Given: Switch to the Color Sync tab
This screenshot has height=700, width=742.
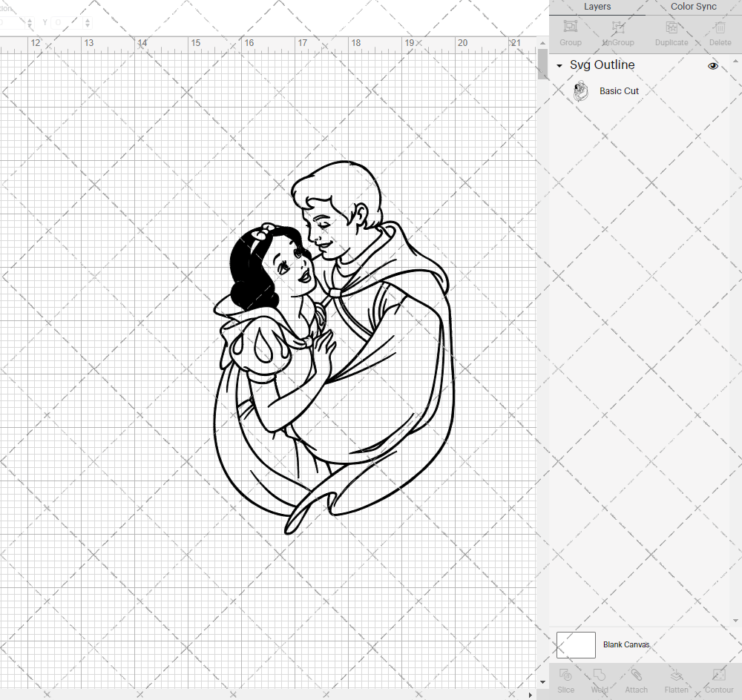Looking at the screenshot, I should pos(693,7).
